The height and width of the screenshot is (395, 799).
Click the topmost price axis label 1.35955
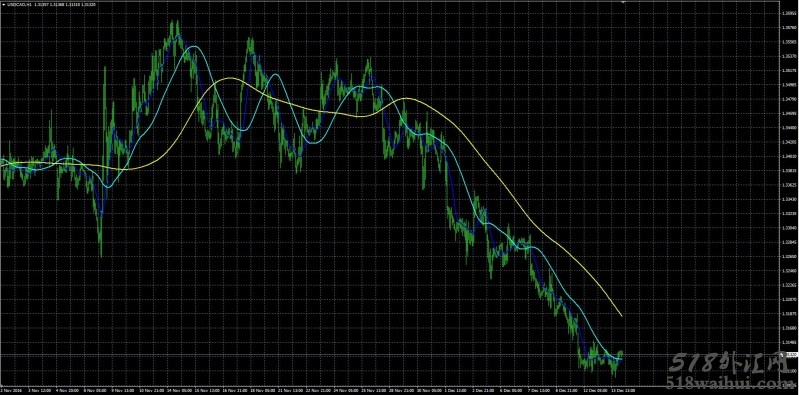[789, 14]
